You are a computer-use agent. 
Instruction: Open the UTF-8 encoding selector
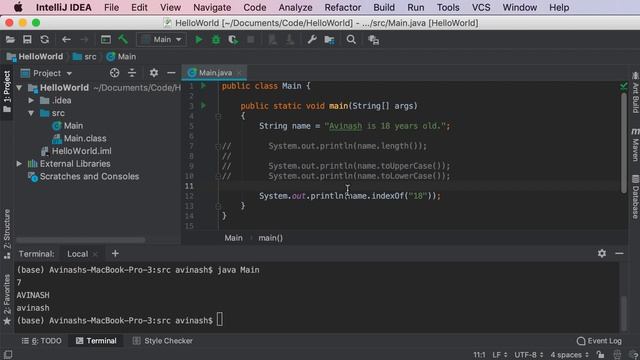pos(528,355)
